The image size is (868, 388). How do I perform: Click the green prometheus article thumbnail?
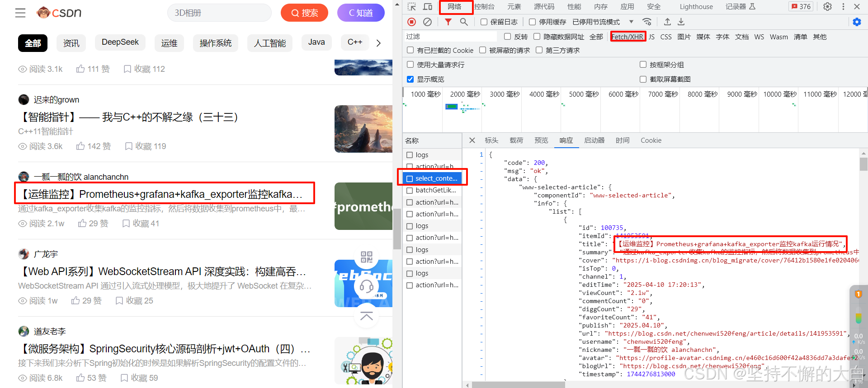(363, 206)
